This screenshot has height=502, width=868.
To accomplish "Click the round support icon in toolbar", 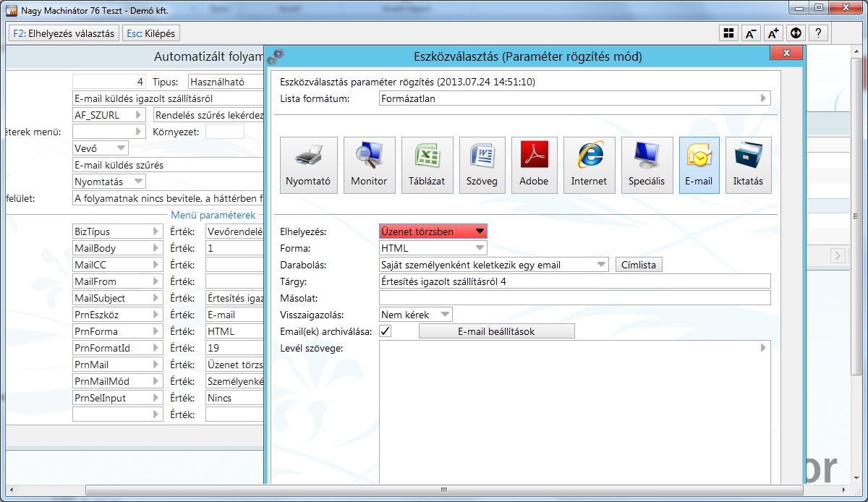I will tap(796, 33).
